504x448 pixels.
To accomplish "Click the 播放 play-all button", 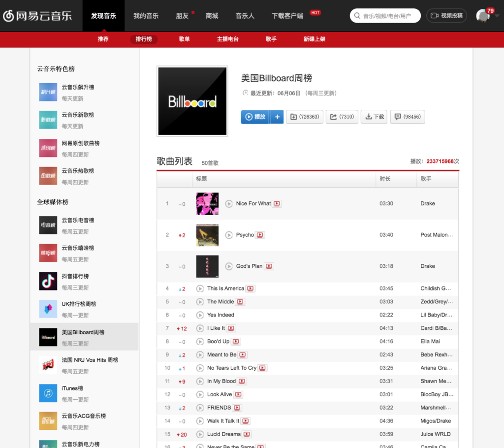I will click(255, 117).
